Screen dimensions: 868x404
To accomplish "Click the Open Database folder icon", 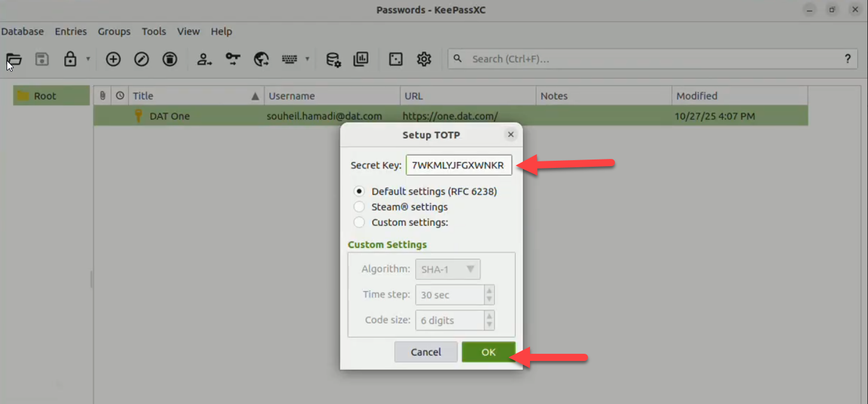I will pos(14,59).
